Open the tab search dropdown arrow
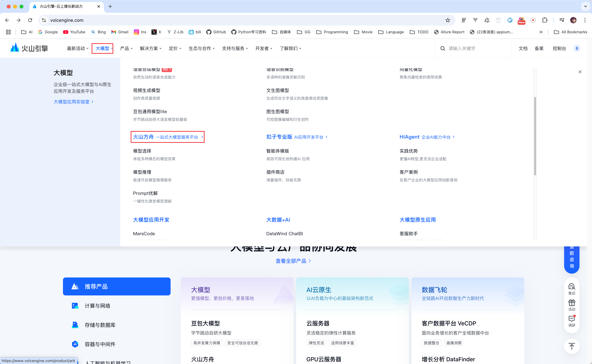 coord(585,7)
